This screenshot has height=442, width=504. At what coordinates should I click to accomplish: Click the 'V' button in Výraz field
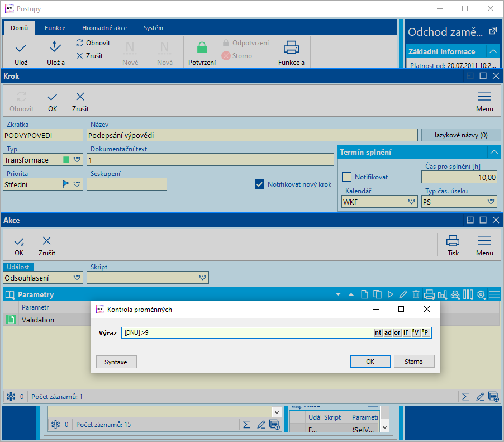[x=416, y=332]
